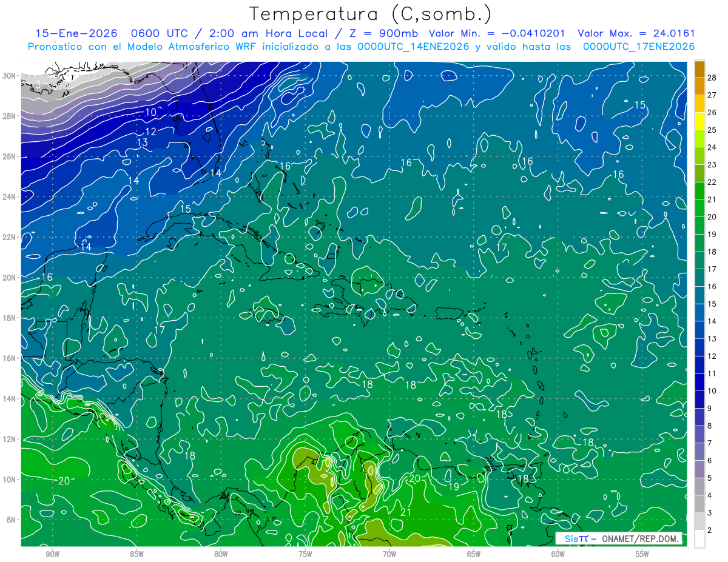This screenshot has height=562, width=728.
Task: Click the title "Temperatura (C,somb.)"
Action: tap(371, 14)
